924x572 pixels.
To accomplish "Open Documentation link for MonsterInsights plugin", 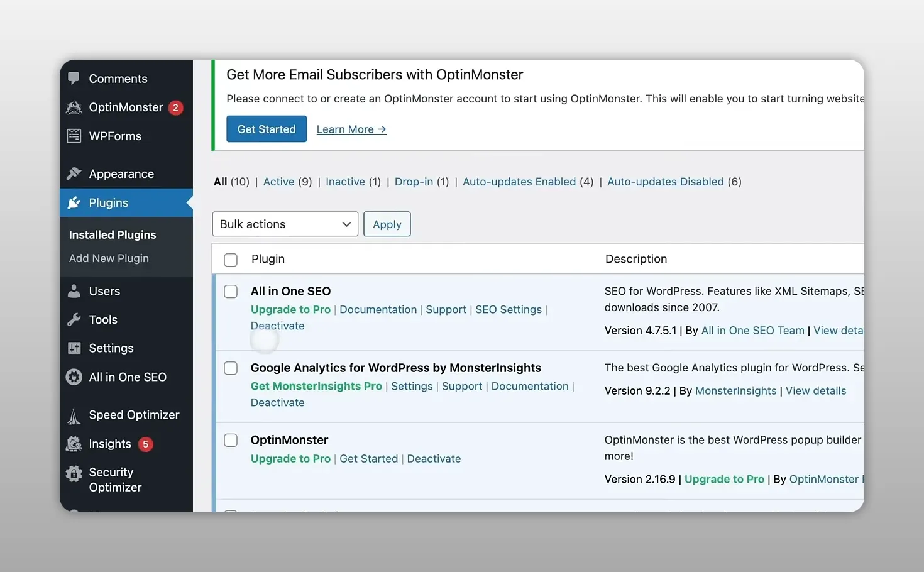I will (x=530, y=386).
